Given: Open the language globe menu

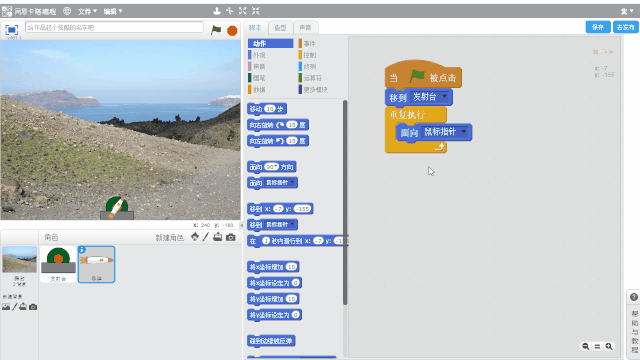Looking at the screenshot, I should pos(67,11).
